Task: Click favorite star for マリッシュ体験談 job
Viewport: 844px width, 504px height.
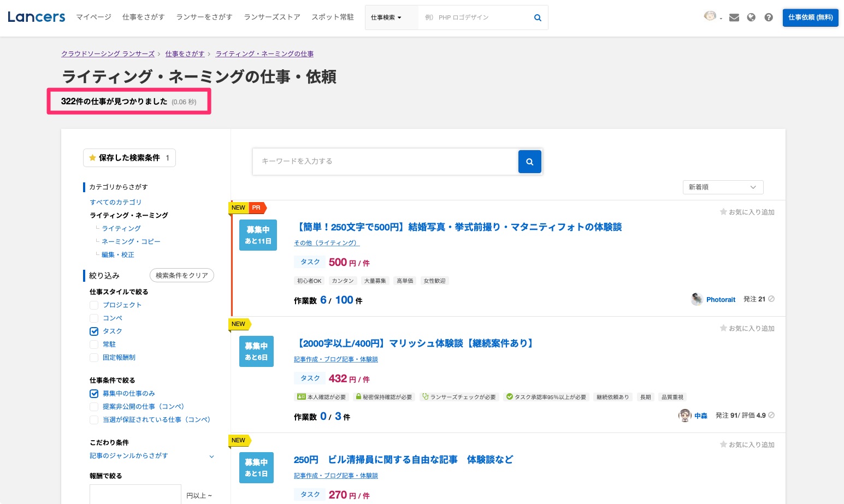Action: [723, 328]
